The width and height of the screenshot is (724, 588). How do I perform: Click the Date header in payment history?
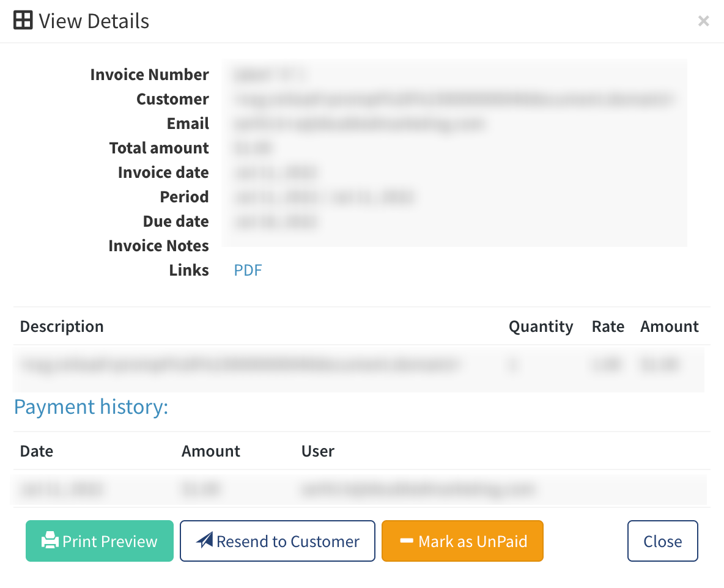pos(37,451)
